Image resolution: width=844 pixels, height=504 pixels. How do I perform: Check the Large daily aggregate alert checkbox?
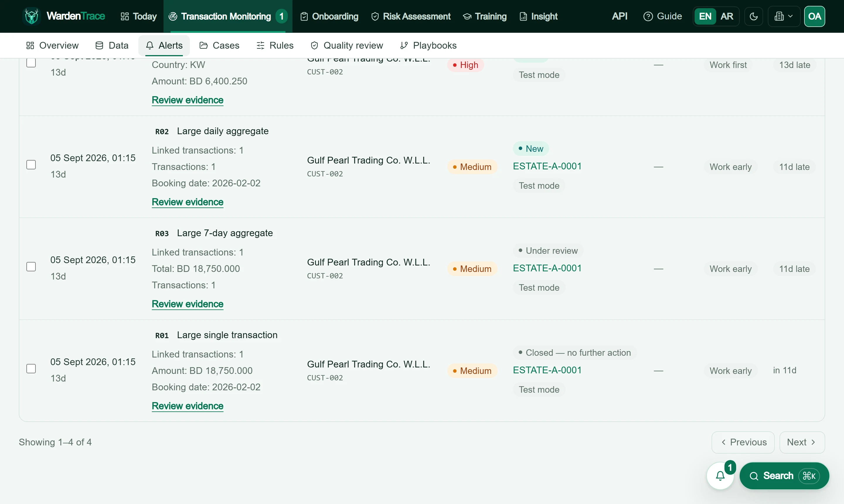tap(31, 165)
